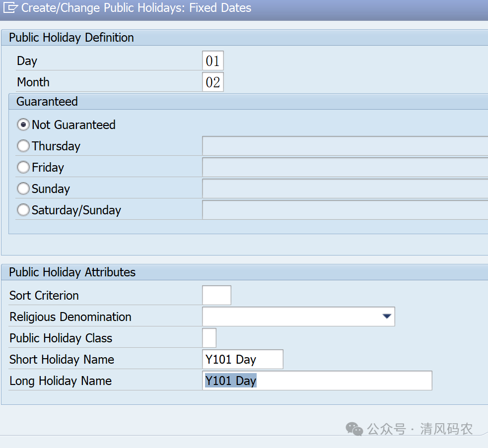Click the text field beside Thursday

tap(345, 146)
